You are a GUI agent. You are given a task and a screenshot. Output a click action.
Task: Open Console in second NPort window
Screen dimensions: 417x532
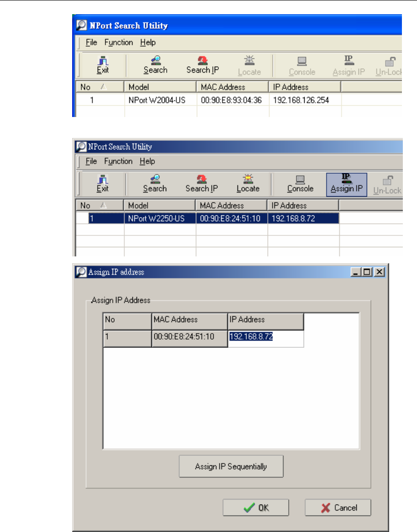point(300,184)
